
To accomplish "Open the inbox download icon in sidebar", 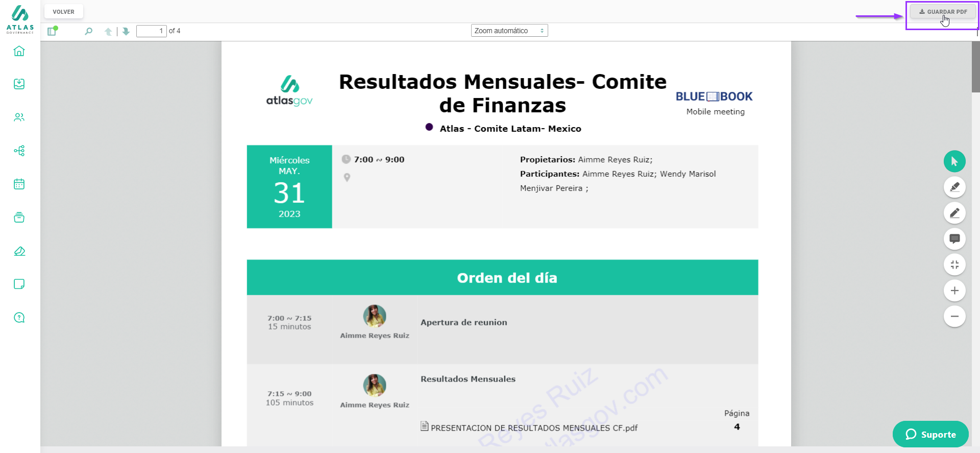I will 19,84.
